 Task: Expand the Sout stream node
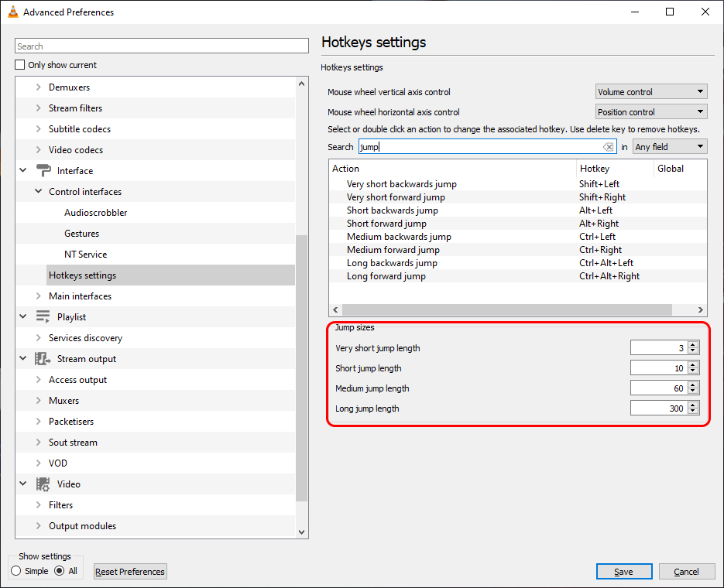pyautogui.click(x=38, y=443)
